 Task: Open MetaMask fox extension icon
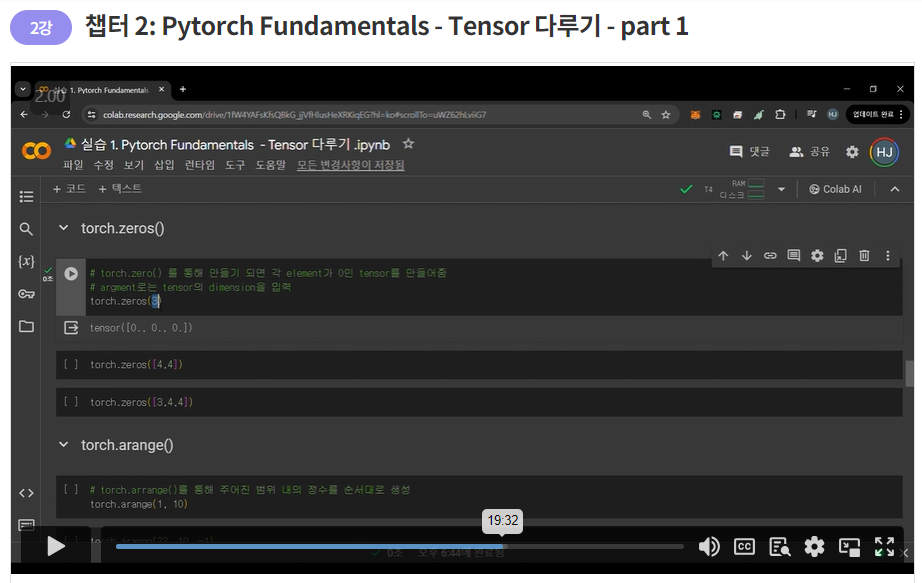695,115
